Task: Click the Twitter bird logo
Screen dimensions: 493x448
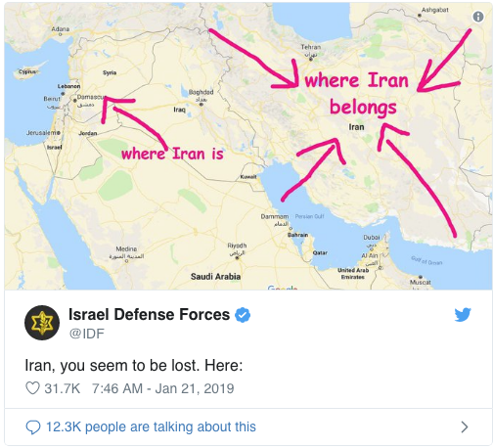Action: coord(463,314)
